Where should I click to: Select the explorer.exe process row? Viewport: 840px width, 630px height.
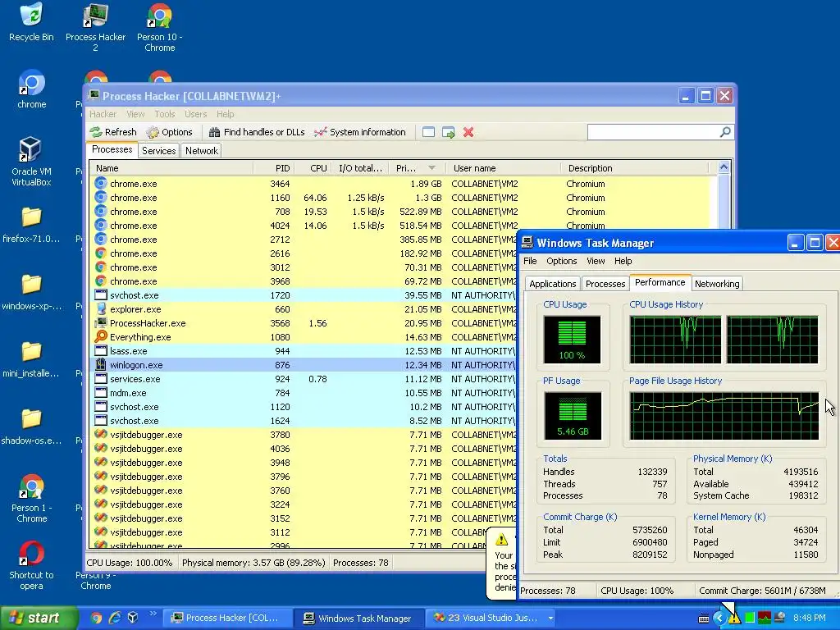(304, 309)
